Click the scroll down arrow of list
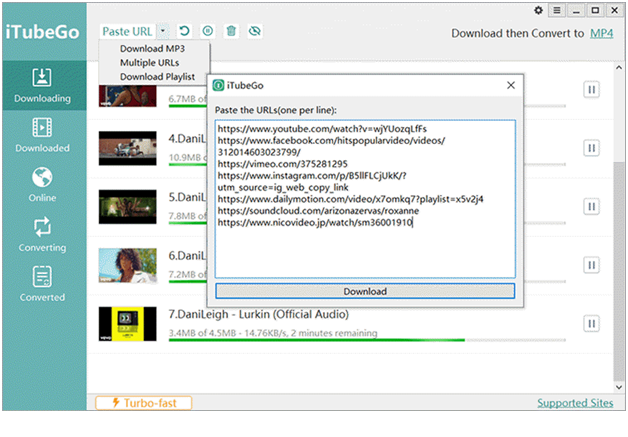Image resolution: width=628 pixels, height=437 pixels. pos(619,387)
